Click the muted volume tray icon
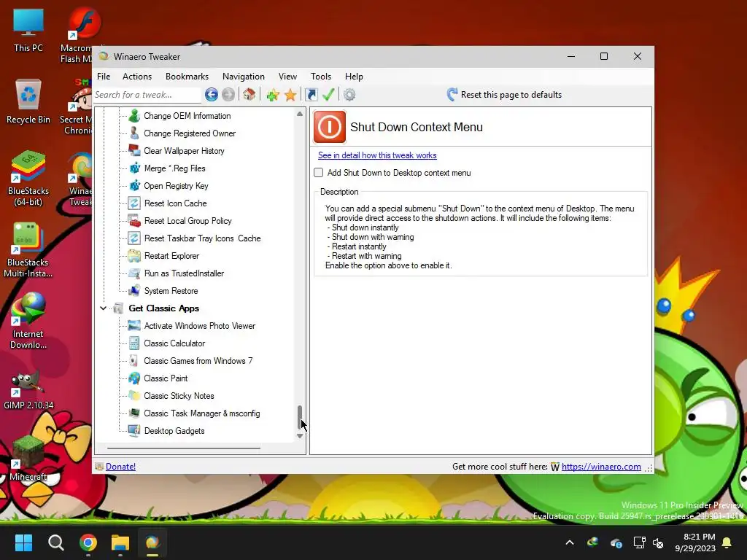Viewport: 747px width, 560px height. pos(658,542)
